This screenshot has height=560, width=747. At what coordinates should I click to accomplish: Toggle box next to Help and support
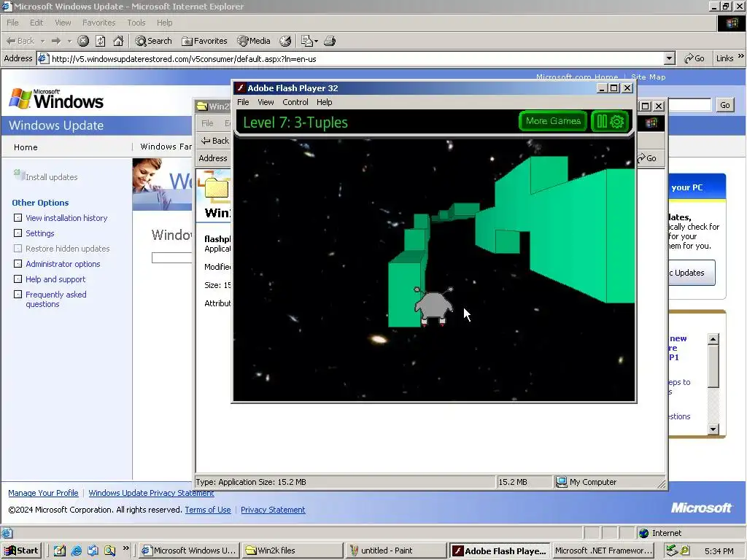(18, 279)
